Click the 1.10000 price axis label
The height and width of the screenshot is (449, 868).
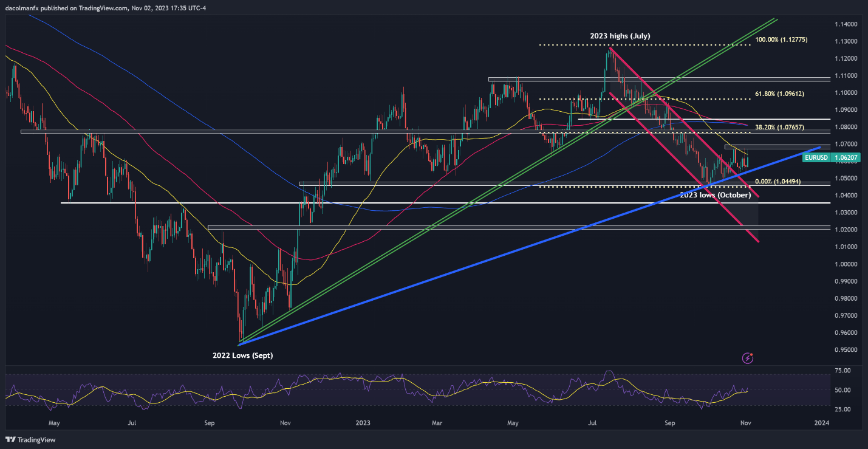(845, 93)
